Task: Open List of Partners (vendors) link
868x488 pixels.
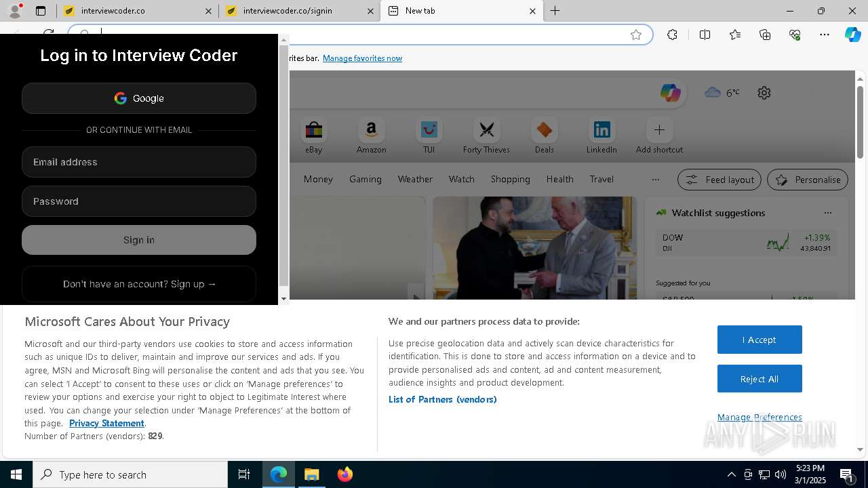Action: (x=443, y=399)
